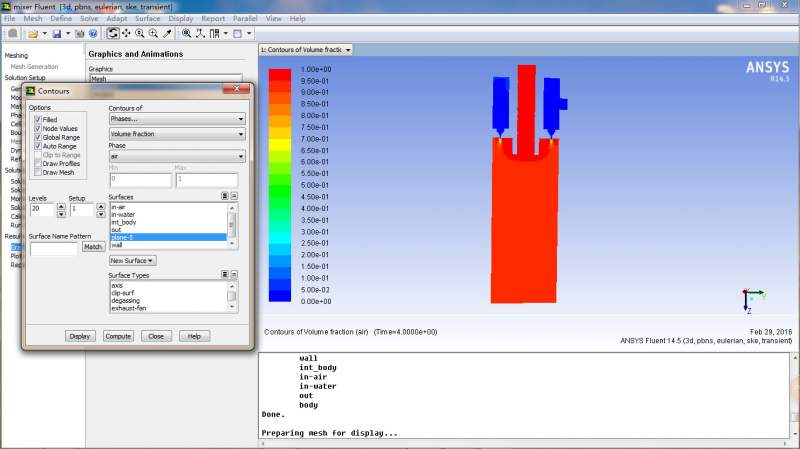Click the XYZ axis triad in viewport
800x449 pixels.
753,301
